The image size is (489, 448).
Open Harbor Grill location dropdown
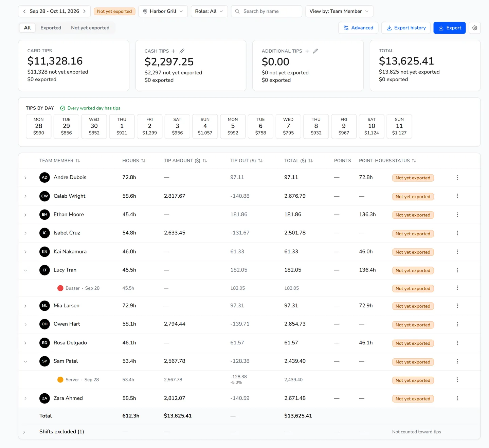coord(163,11)
